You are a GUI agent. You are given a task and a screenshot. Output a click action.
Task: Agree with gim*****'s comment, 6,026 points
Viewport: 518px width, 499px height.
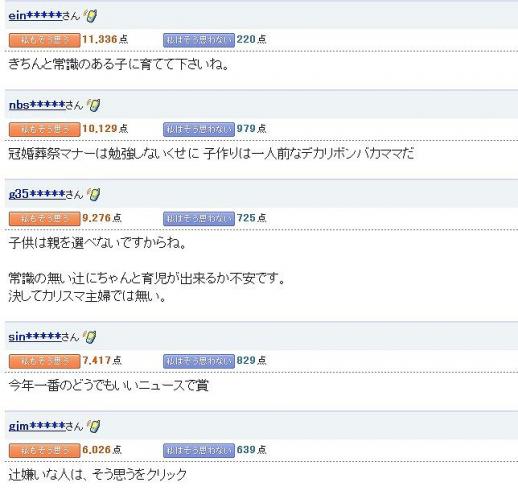45,451
